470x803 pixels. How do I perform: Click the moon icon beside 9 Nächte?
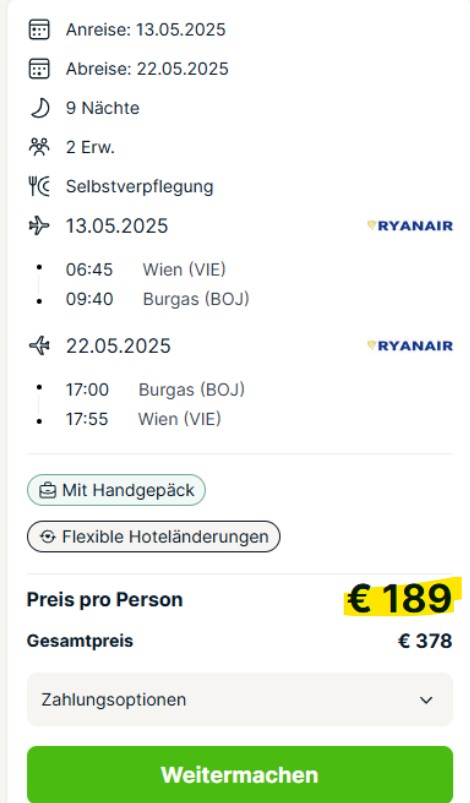point(39,108)
